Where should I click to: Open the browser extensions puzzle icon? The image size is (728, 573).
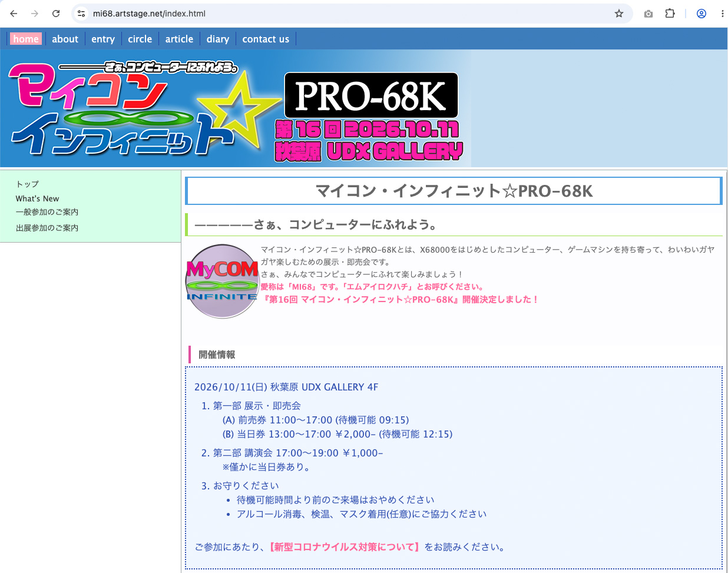(x=670, y=14)
